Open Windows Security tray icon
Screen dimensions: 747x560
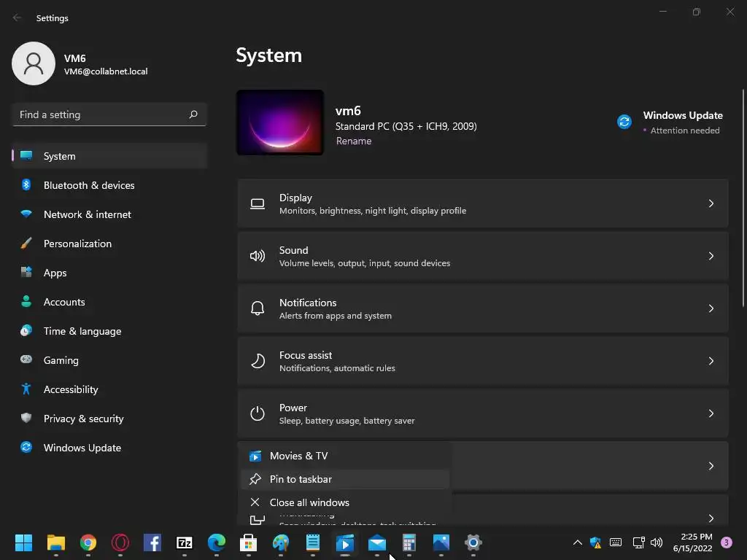tap(595, 542)
